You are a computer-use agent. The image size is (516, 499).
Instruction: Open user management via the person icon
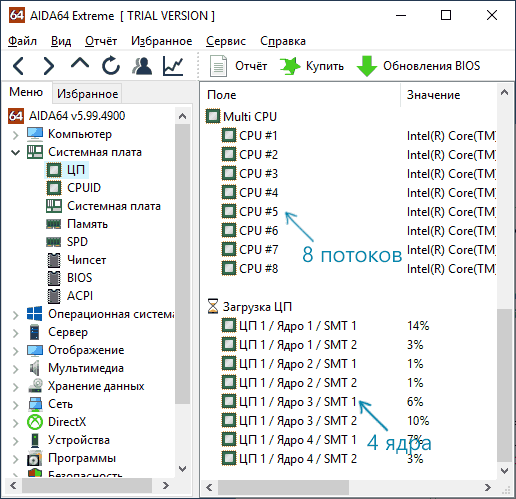[142, 65]
